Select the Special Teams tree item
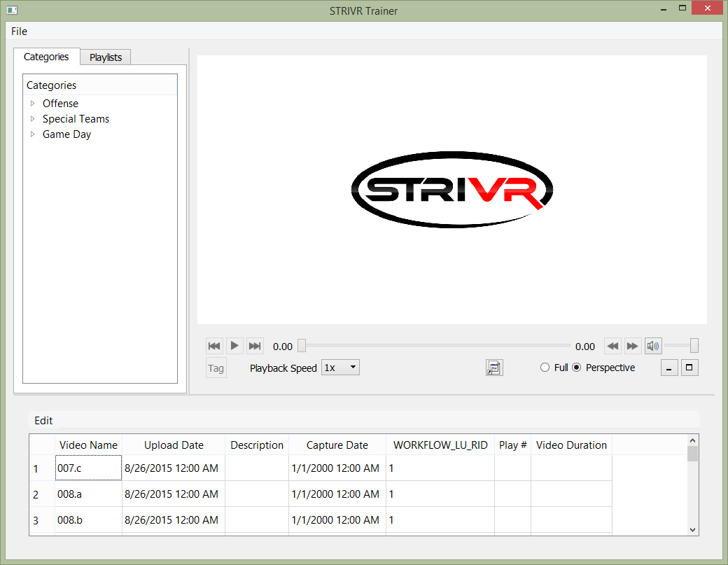 pyautogui.click(x=76, y=119)
